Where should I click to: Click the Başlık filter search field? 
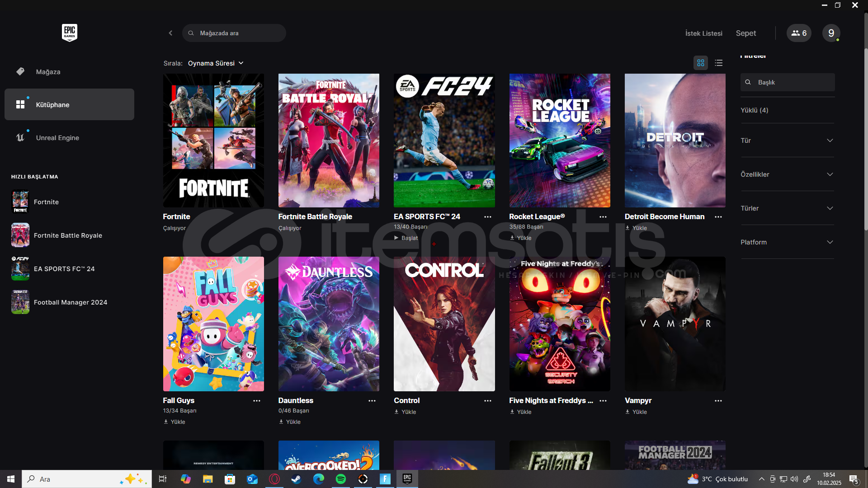pyautogui.click(x=788, y=82)
